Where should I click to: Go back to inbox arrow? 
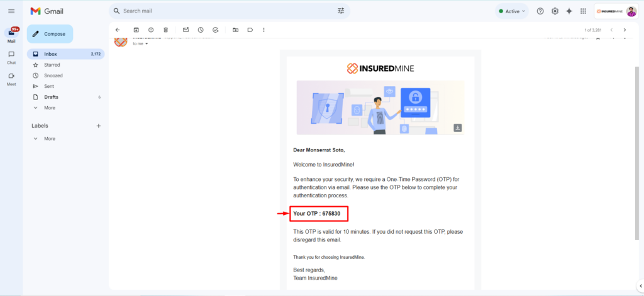click(x=118, y=30)
